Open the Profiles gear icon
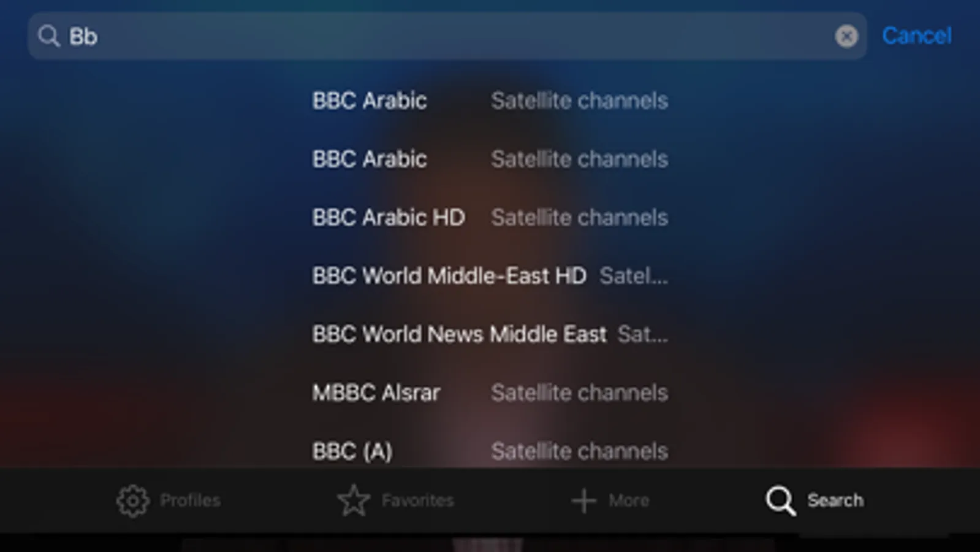Viewport: 980px width, 552px height. [133, 500]
